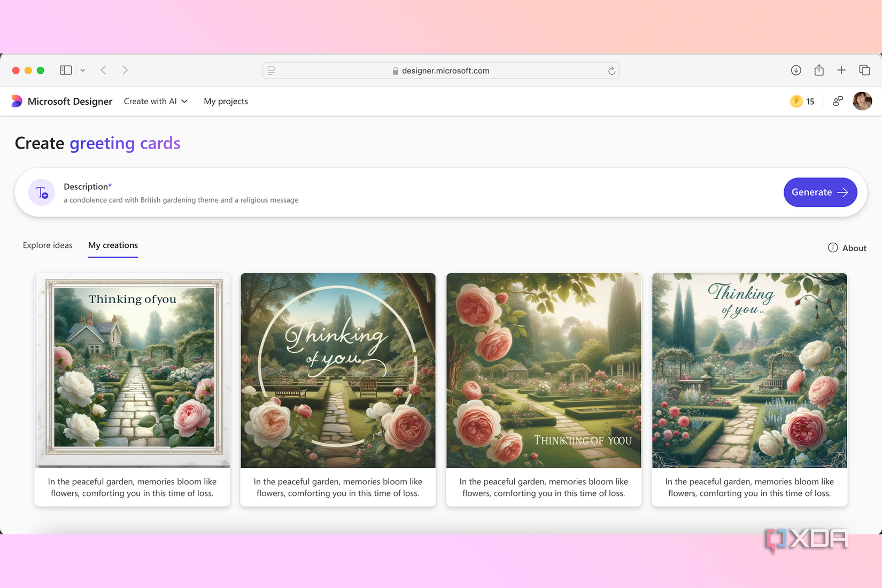The width and height of the screenshot is (882, 588).
Task: Edit the condolence card description field
Action: coord(181,200)
